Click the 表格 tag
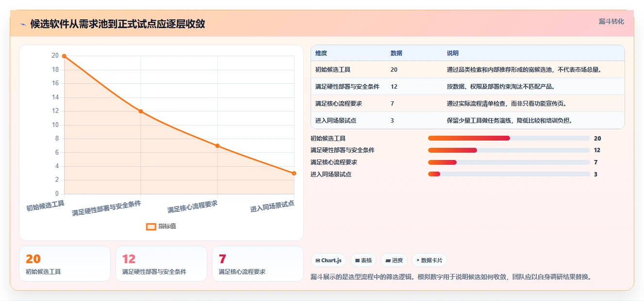644x301 pixels. (x=363, y=260)
